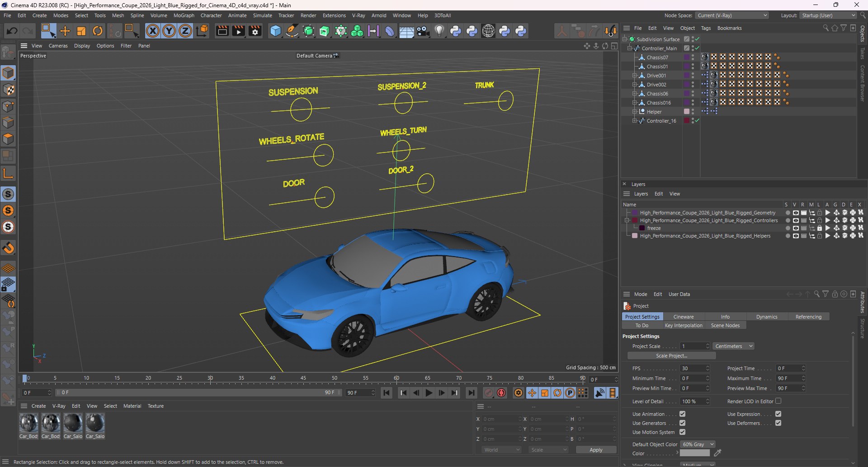The height and width of the screenshot is (467, 868).
Task: Open the Simulate menu
Action: click(x=262, y=15)
